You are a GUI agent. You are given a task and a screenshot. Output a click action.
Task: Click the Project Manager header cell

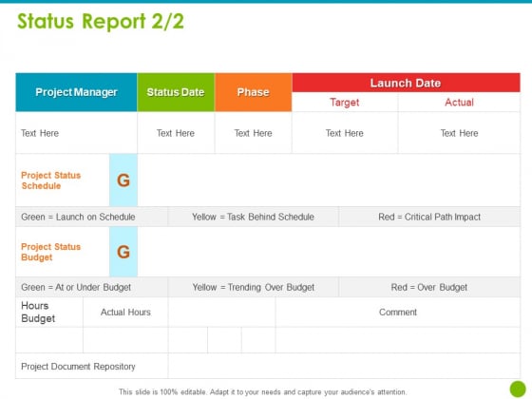[76, 92]
